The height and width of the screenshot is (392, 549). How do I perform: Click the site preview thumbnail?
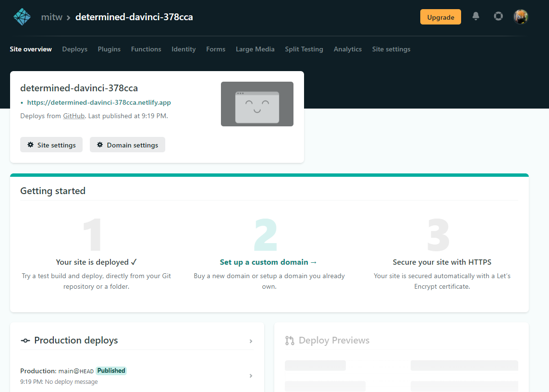pos(257,104)
